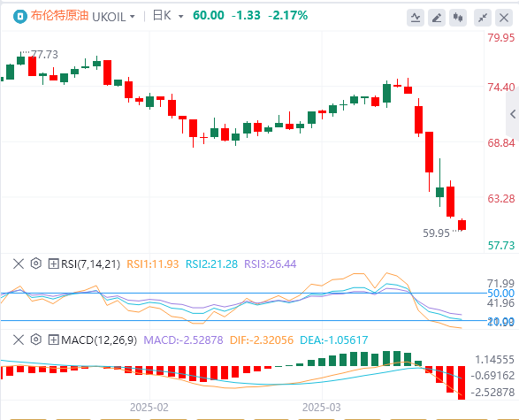
Task: Expand the RSI panel with plus icon
Action: pos(53,263)
